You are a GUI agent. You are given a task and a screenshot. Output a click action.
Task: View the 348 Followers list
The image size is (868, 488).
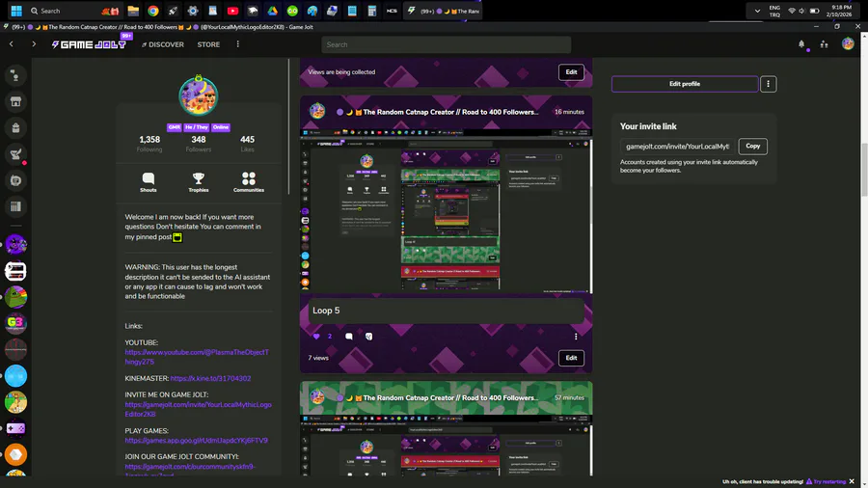199,144
